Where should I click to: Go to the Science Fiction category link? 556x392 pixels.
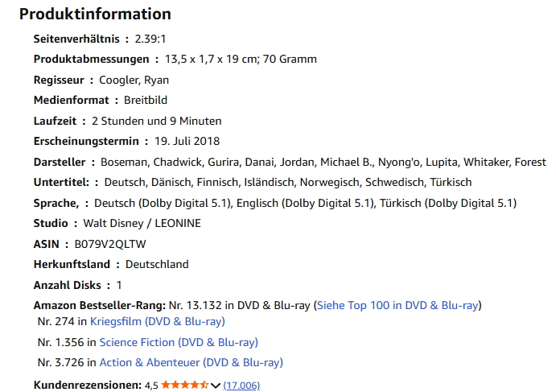(x=179, y=342)
